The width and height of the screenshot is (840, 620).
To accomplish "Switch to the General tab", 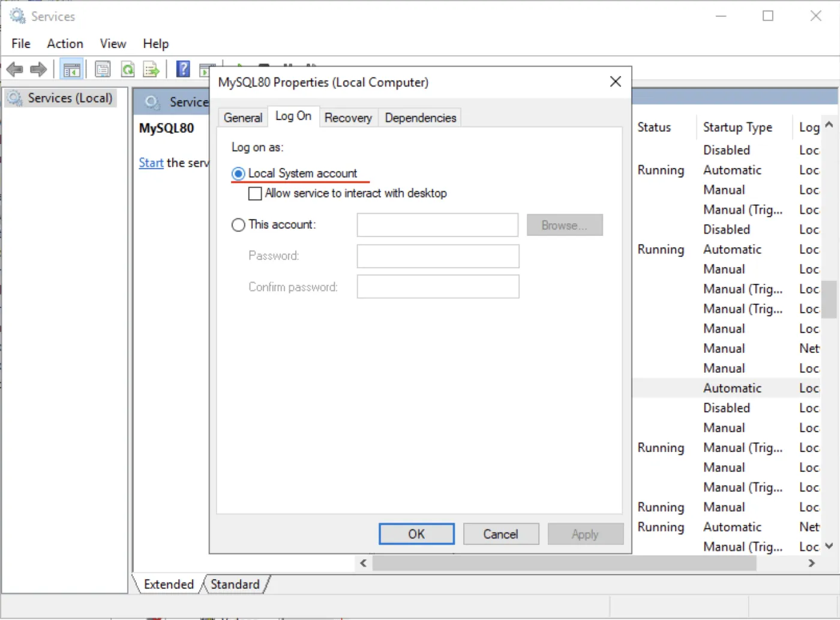I will click(243, 118).
